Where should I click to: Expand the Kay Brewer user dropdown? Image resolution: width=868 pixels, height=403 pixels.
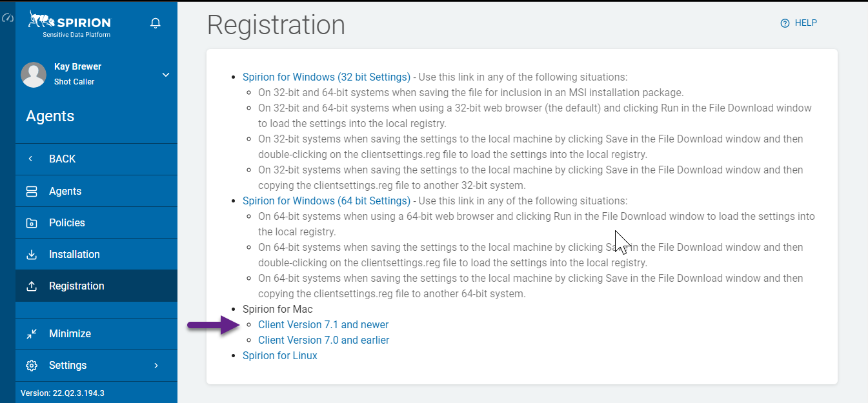coord(166,75)
